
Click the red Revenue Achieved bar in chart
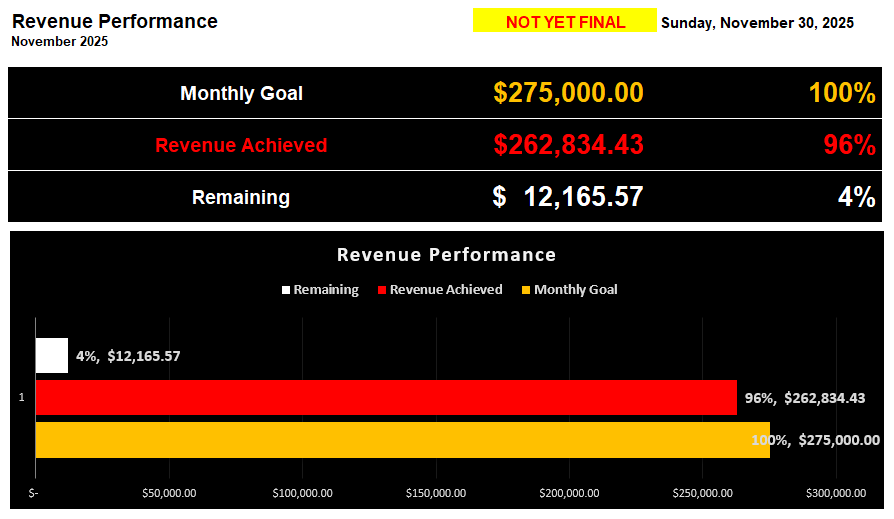tap(386, 397)
